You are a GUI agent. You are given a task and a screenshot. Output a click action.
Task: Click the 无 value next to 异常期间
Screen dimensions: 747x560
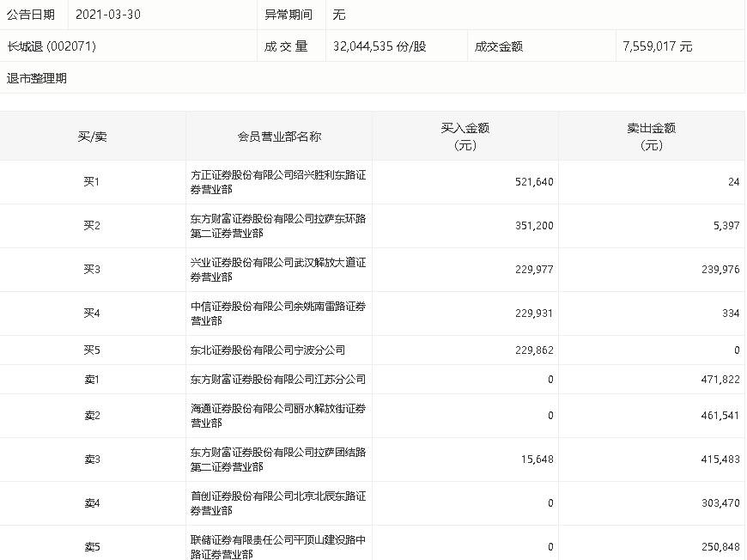[338, 15]
